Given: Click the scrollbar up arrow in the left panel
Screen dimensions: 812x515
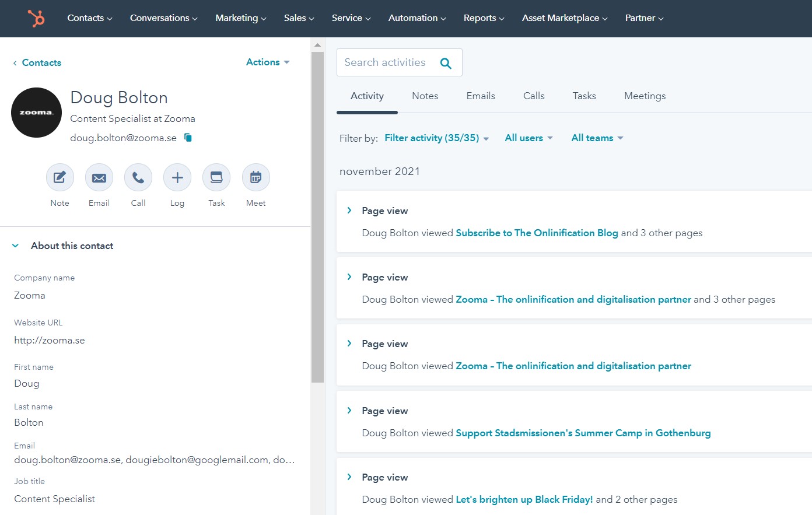Looking at the screenshot, I should (317, 45).
